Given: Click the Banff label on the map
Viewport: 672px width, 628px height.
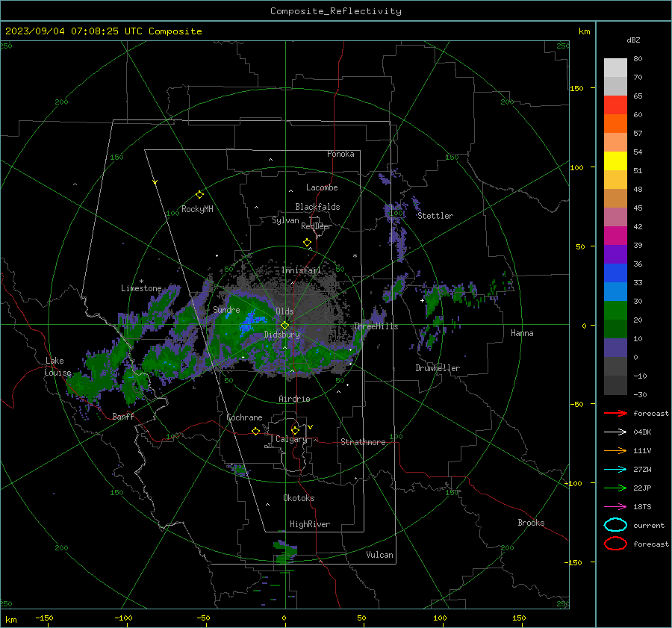Looking at the screenshot, I should point(123,417).
